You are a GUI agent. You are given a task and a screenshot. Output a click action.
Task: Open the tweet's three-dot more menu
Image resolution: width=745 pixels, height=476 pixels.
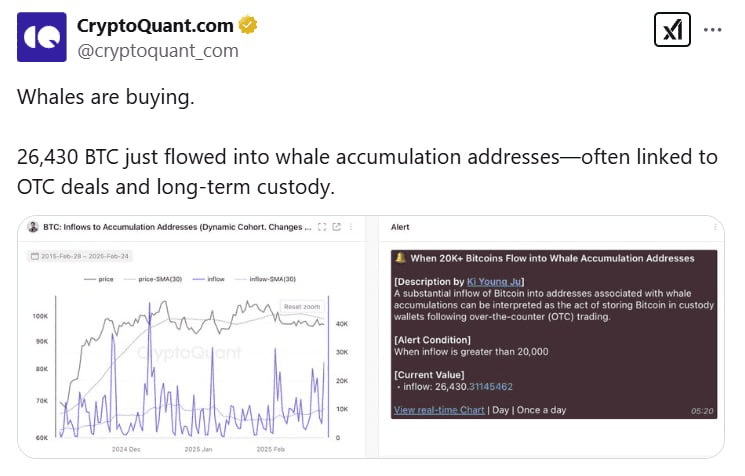(712, 29)
